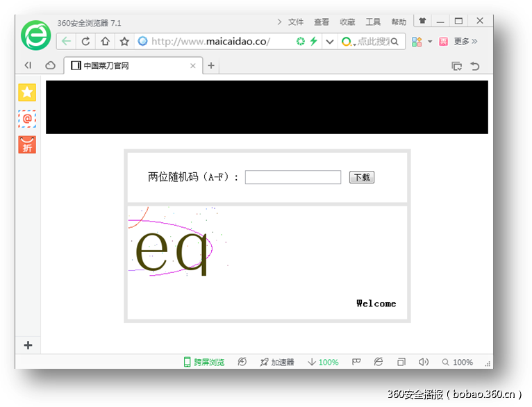Open a new tab with plus button
Screen dimensions: 532x407
tap(211, 66)
